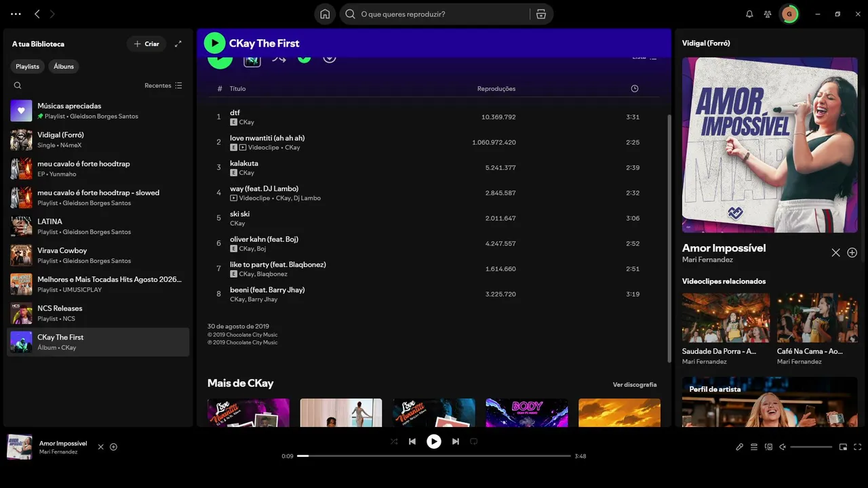Open the BODY album cover in Mais de CKay
The height and width of the screenshot is (488, 868).
pyautogui.click(x=527, y=413)
